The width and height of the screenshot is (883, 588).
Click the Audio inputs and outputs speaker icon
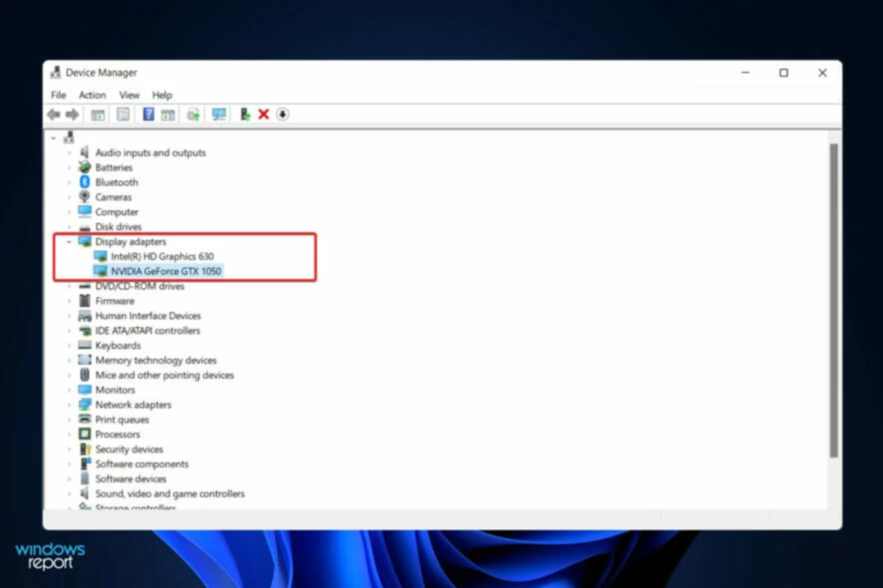coord(85,152)
